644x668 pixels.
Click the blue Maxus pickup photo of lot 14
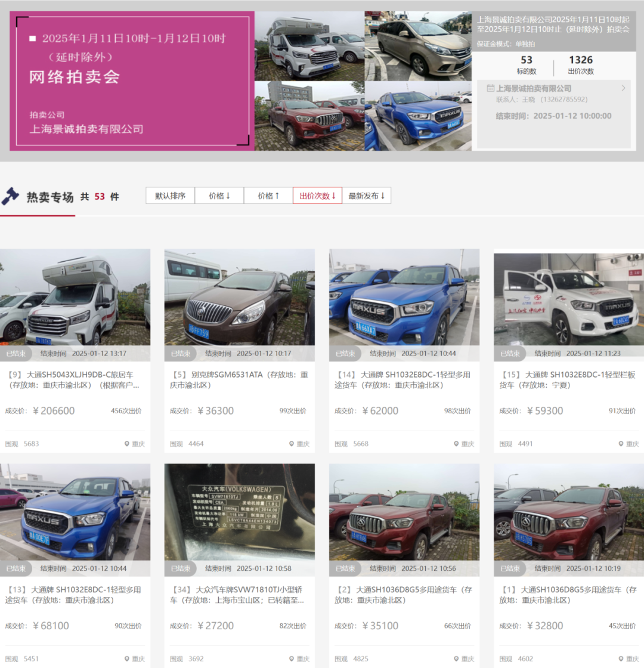pos(404,297)
